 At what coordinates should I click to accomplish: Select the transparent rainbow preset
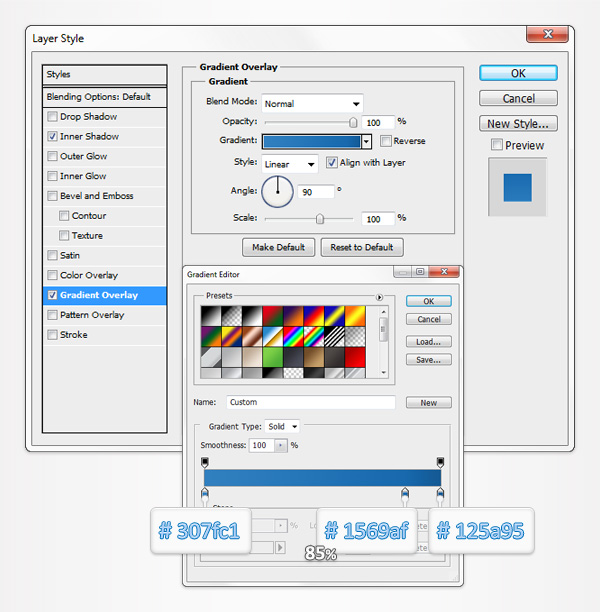(x=314, y=336)
